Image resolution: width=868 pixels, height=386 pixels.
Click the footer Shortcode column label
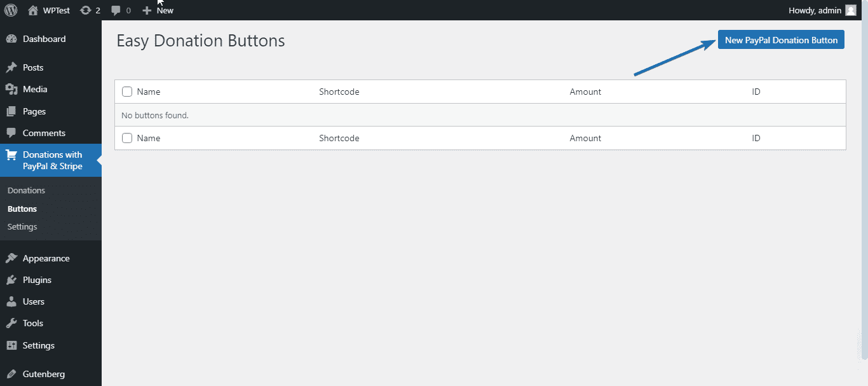click(x=339, y=138)
